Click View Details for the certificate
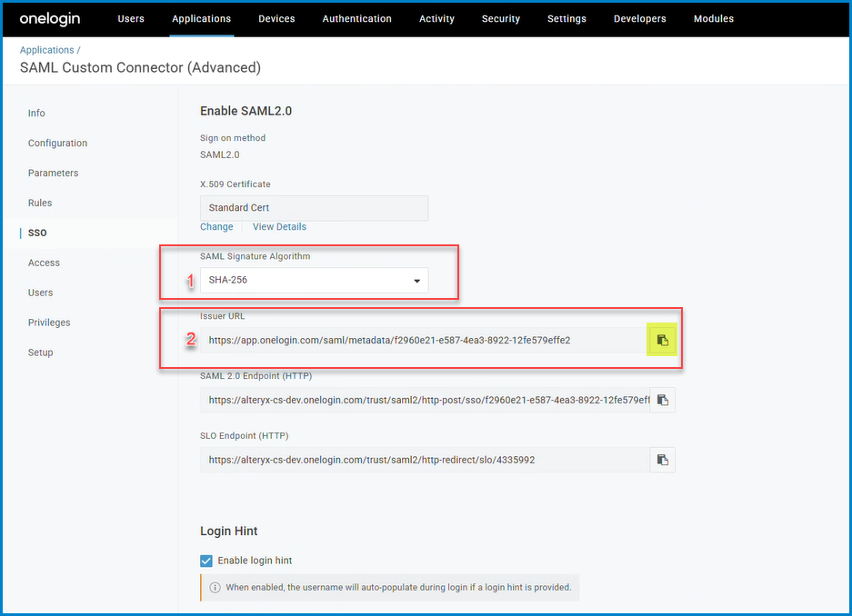Image resolution: width=852 pixels, height=616 pixels. (279, 227)
